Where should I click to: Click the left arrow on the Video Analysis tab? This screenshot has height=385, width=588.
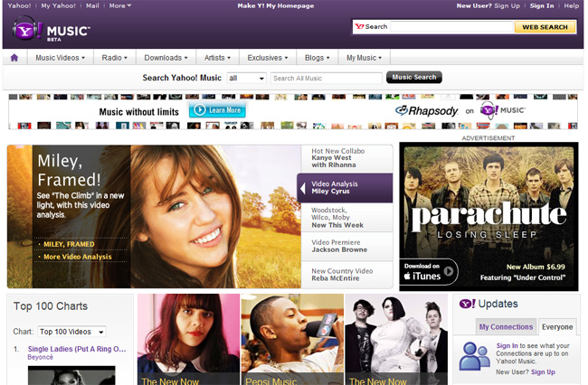coord(303,188)
